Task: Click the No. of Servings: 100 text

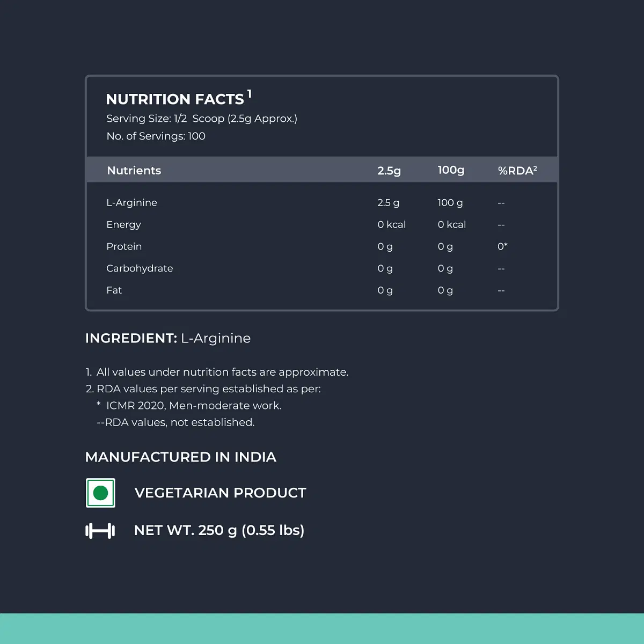Action: [x=156, y=136]
